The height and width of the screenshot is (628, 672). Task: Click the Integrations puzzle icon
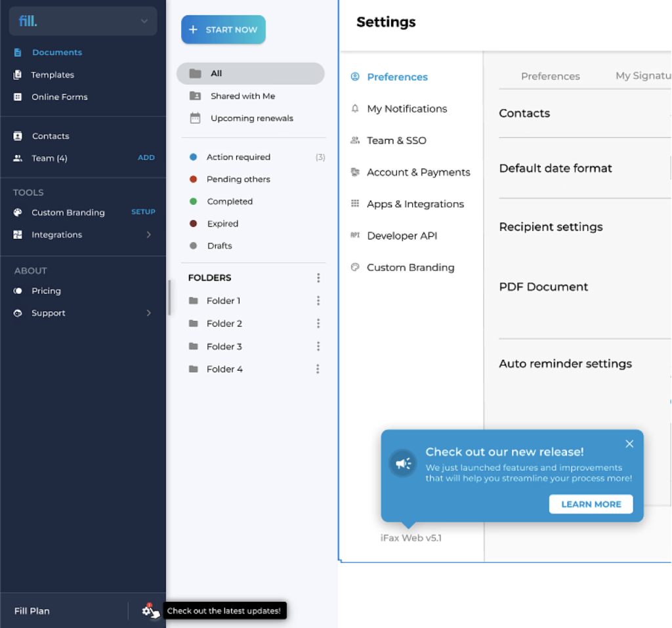[x=18, y=234]
